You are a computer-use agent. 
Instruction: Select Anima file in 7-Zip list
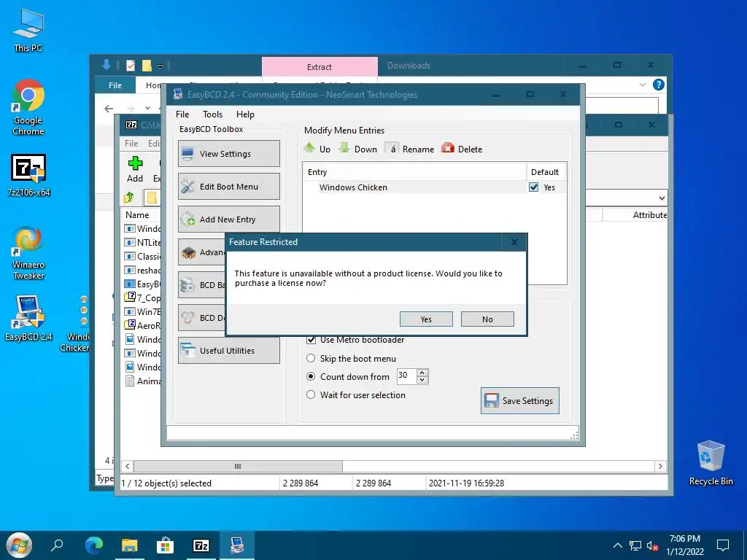(142, 381)
